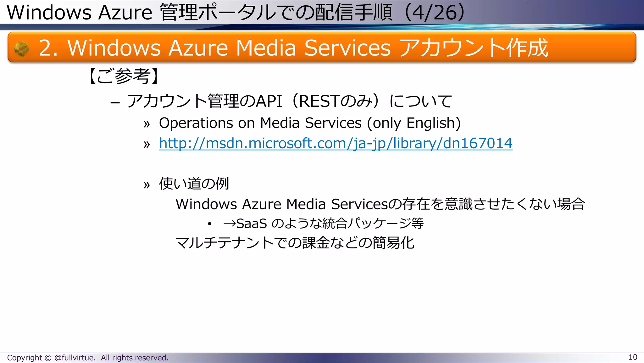Image resolution: width=644 pixels, height=363 pixels.
Task: Click the heading '2. Windows Azure Media Services アカウント作成'
Action: coord(293,48)
